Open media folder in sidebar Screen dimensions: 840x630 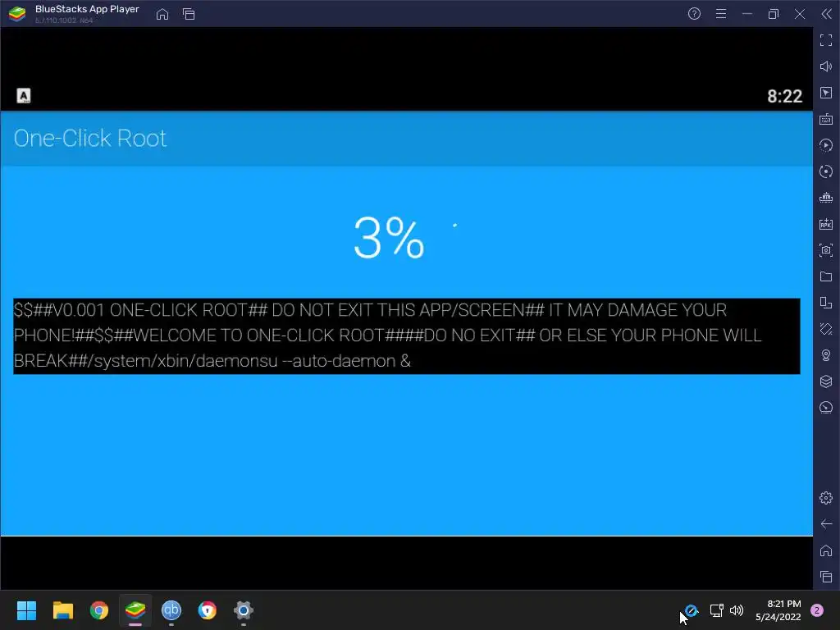click(x=826, y=276)
